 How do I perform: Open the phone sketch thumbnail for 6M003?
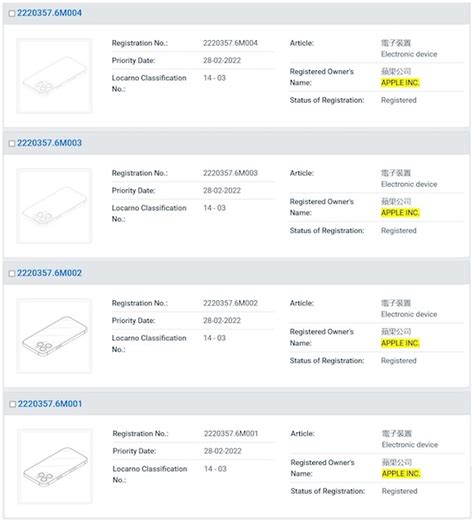(x=54, y=206)
